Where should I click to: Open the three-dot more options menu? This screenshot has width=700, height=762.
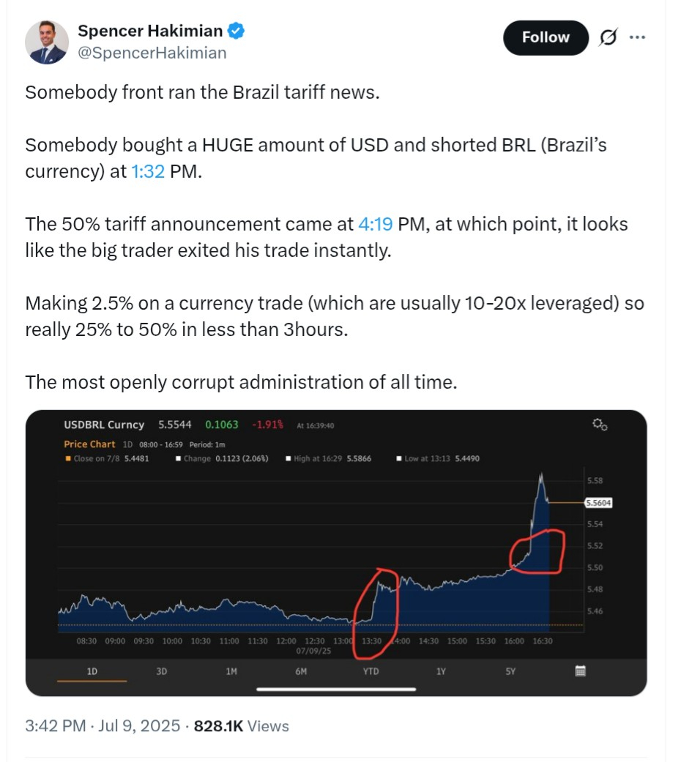637,37
